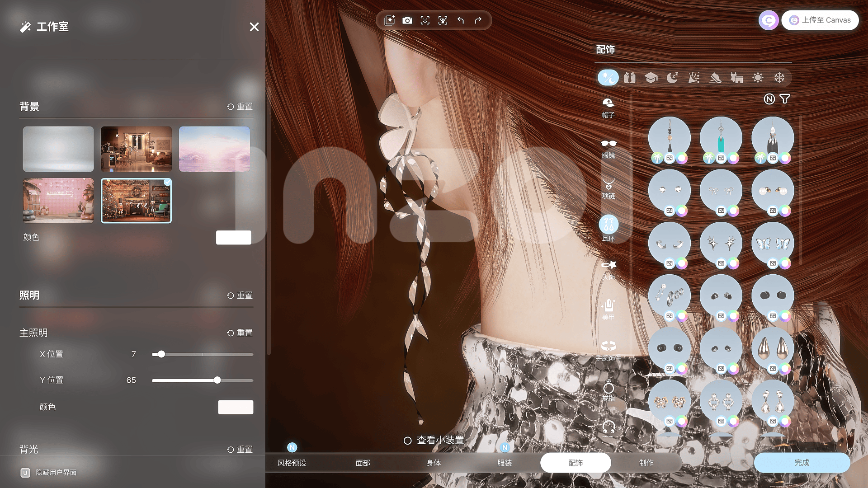Select the sun summer category icon

[758, 78]
